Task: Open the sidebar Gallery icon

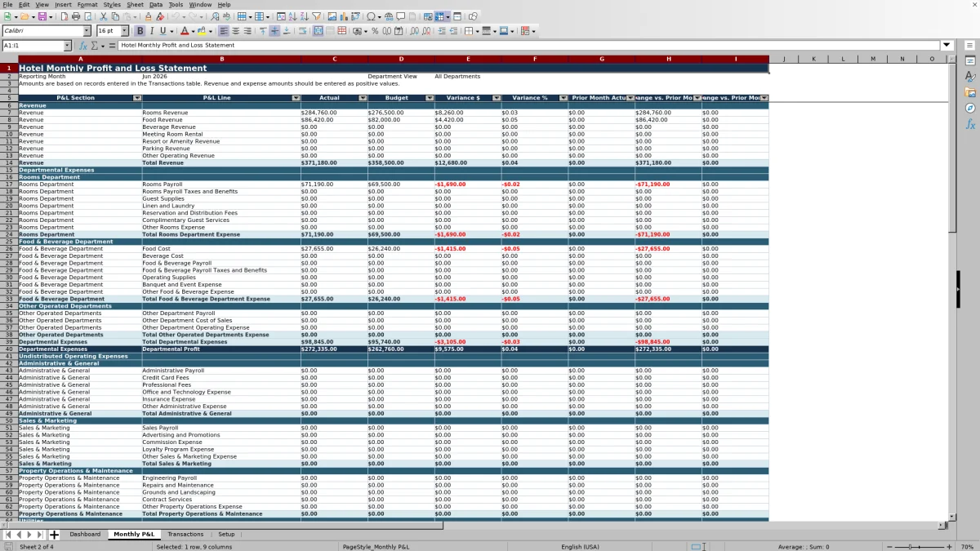Action: point(970,92)
